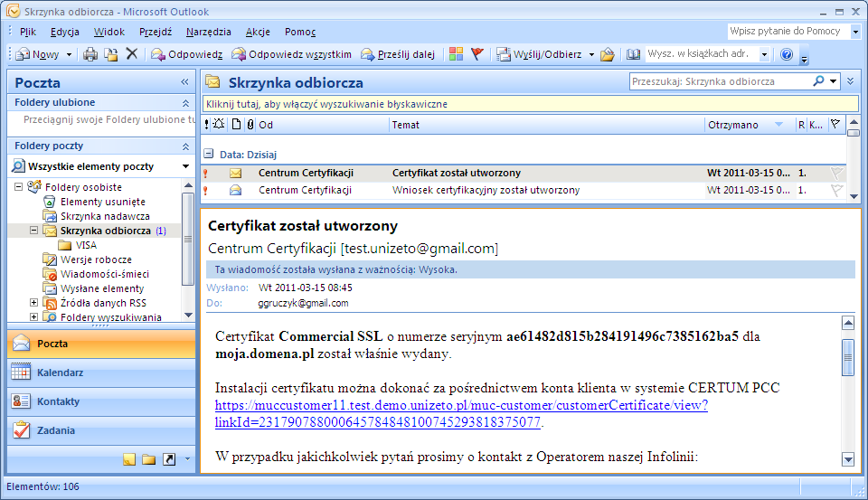Open the Nowy button dropdown arrow
This screenshot has width=868, height=500.
[70, 54]
